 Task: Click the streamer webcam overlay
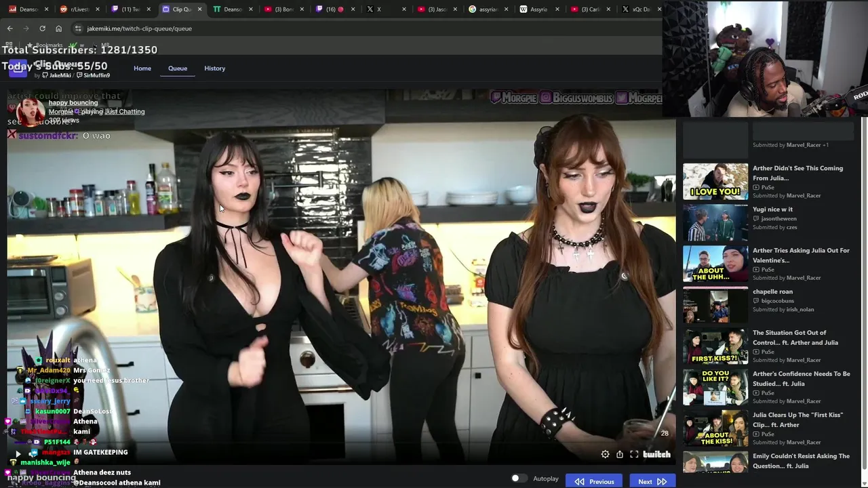(765, 59)
